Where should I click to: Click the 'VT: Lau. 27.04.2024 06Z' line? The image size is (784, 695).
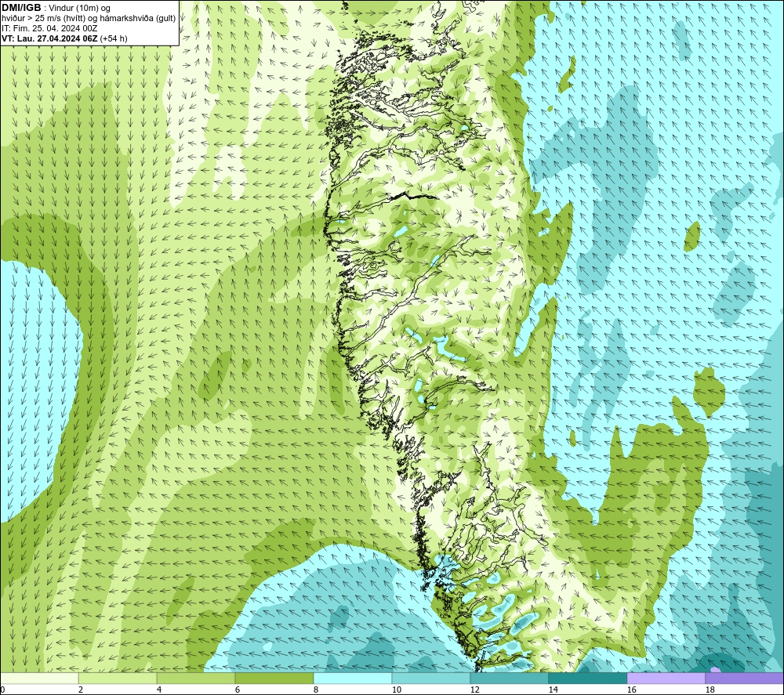coord(49,38)
